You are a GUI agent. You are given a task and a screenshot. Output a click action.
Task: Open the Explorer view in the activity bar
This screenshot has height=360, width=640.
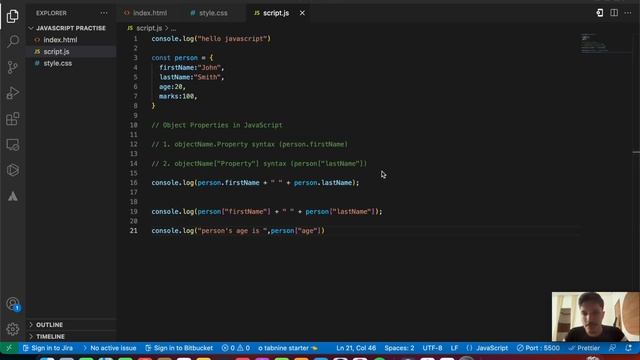tap(13, 16)
